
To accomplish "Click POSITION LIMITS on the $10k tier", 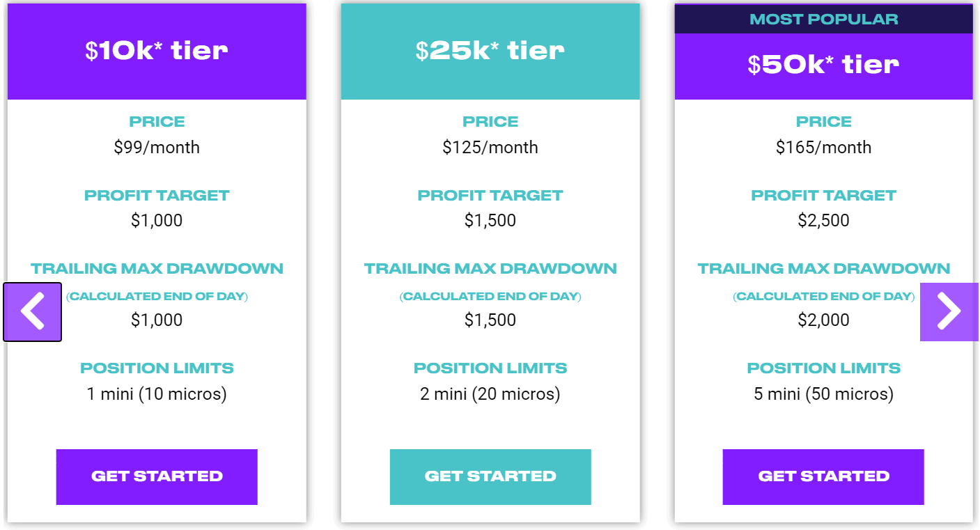I will (156, 368).
